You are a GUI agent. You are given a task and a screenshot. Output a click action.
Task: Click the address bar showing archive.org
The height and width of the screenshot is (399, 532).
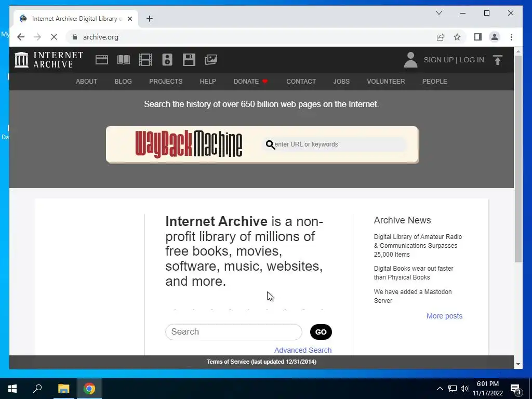pos(251,37)
